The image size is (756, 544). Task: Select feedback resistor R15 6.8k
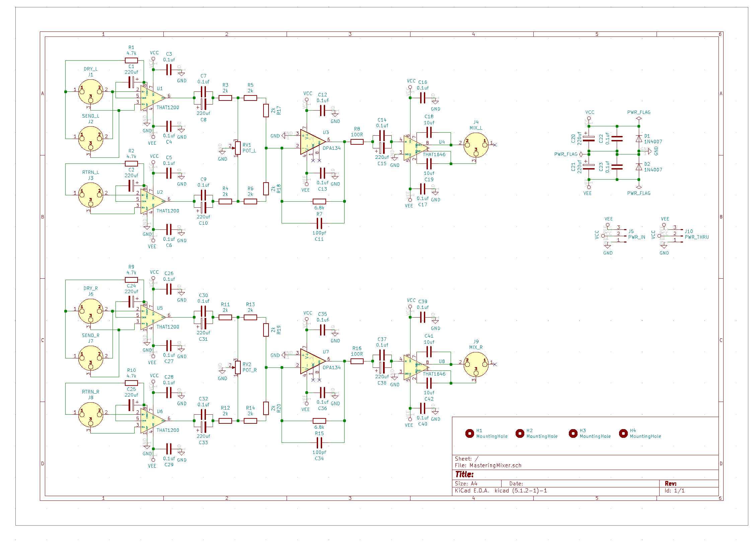coord(319,421)
